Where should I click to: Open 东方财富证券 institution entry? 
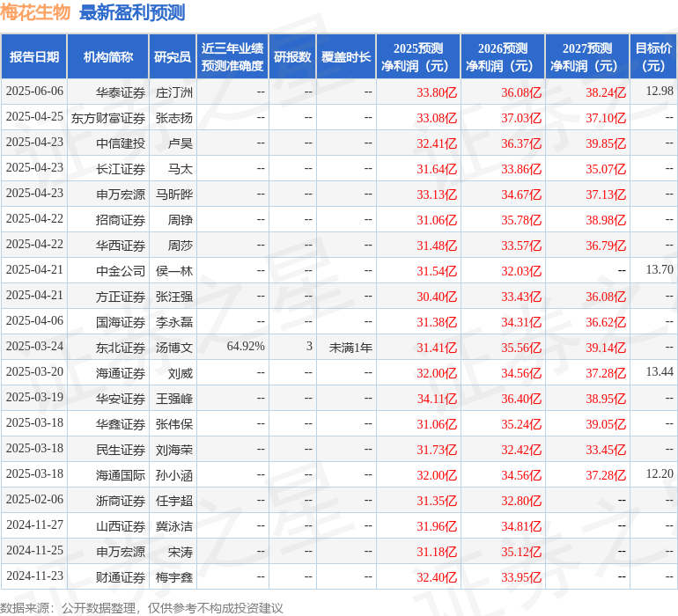tap(108, 117)
